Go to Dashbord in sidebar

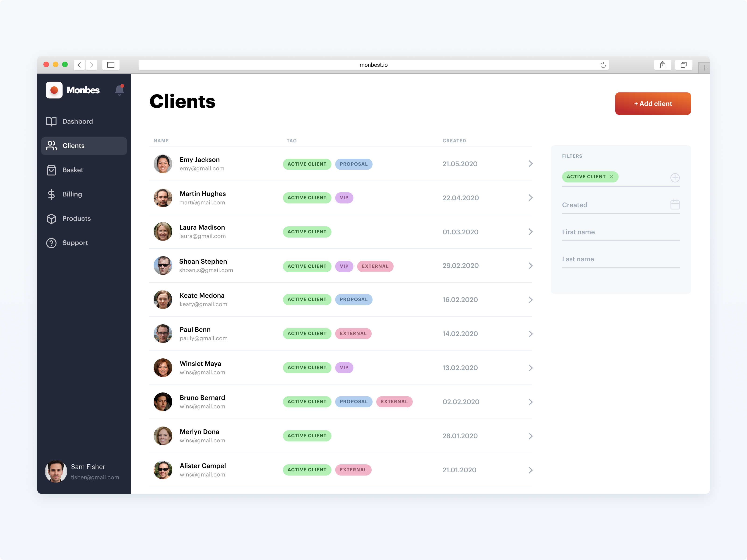pos(77,122)
